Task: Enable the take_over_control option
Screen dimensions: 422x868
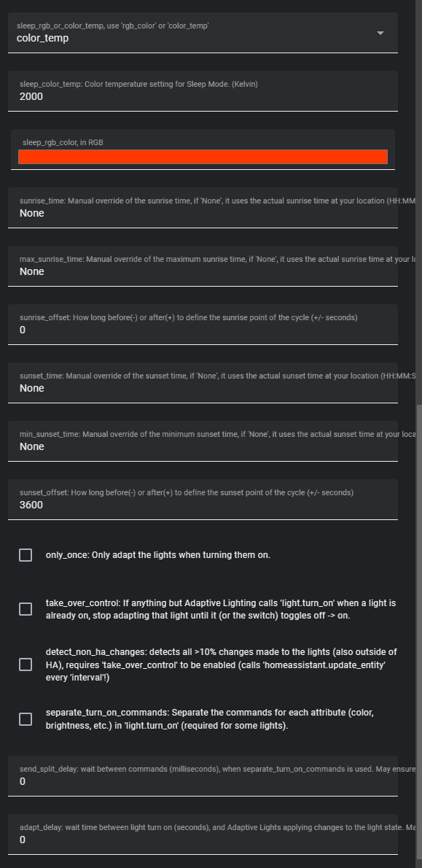Action: tap(25, 609)
